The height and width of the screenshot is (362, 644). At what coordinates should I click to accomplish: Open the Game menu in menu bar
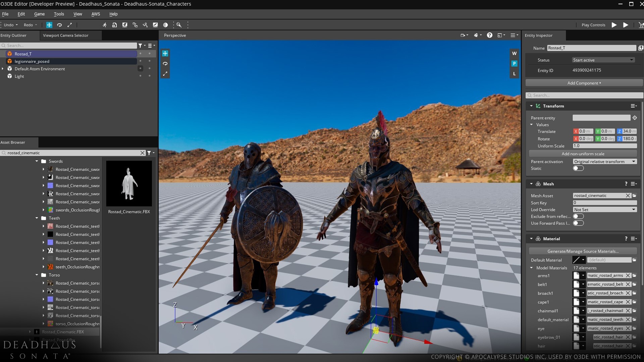(x=39, y=14)
